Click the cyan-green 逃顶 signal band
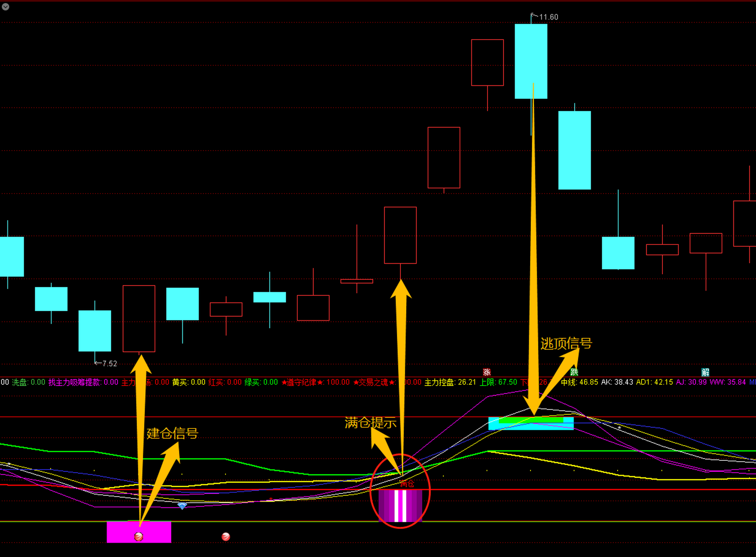756x557 pixels. pos(531,423)
